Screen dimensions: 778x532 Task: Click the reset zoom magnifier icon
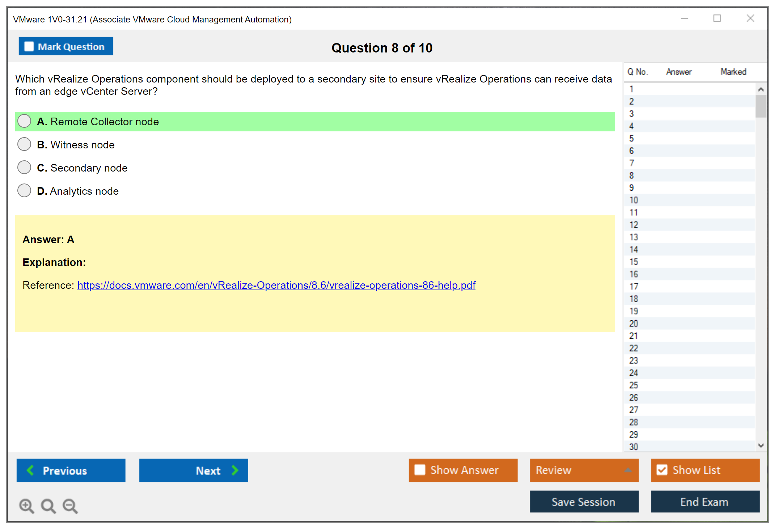point(48,506)
